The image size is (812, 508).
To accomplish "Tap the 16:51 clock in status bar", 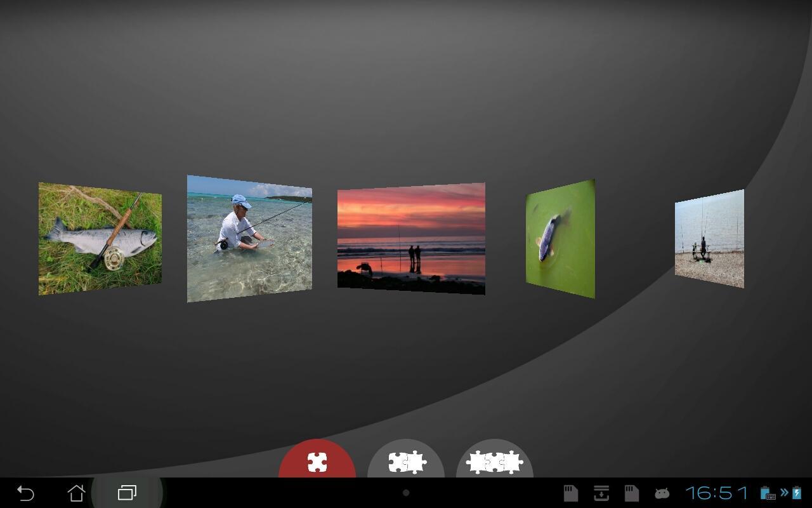I will coord(717,493).
